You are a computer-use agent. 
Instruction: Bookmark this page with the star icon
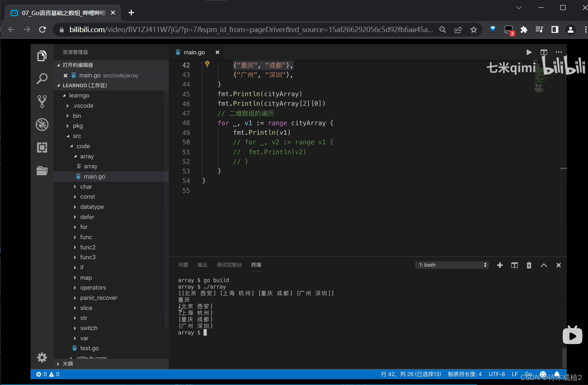473,30
